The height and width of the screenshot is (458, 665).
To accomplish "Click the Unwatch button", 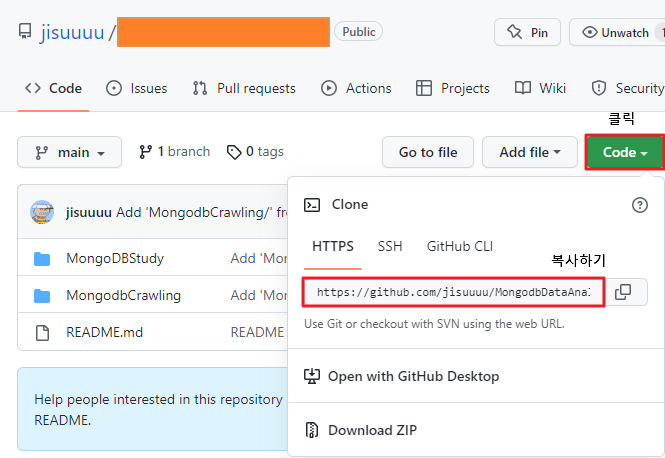I will point(617,32).
